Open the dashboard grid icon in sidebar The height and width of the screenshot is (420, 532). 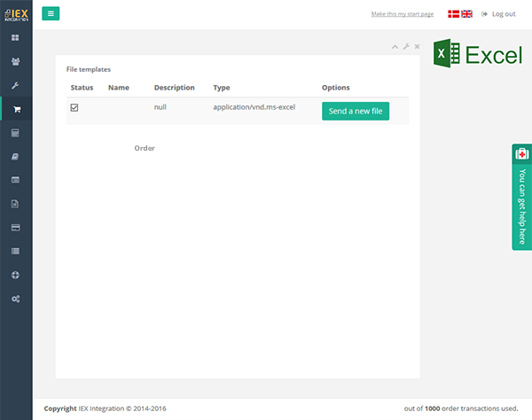tap(16, 38)
